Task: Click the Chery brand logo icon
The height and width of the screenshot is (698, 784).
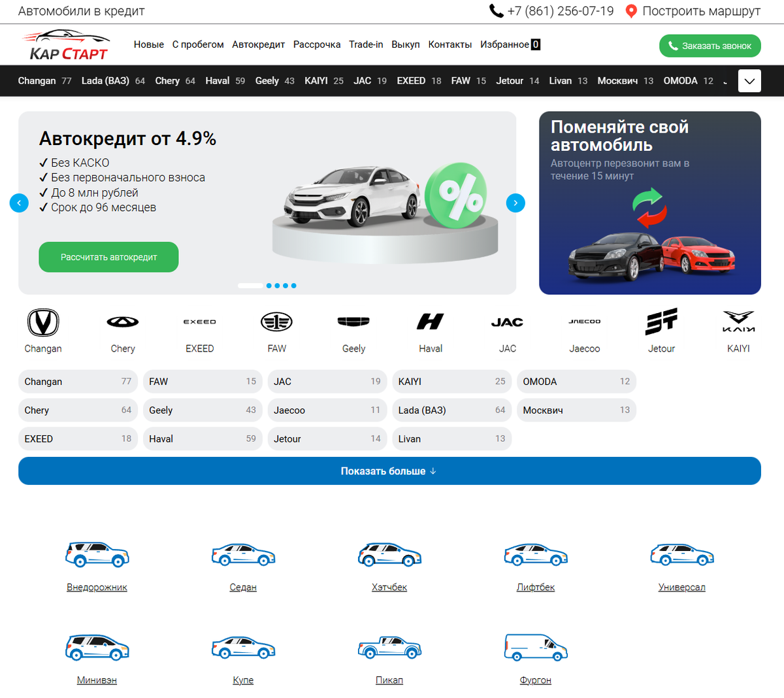Action: pyautogui.click(x=123, y=322)
